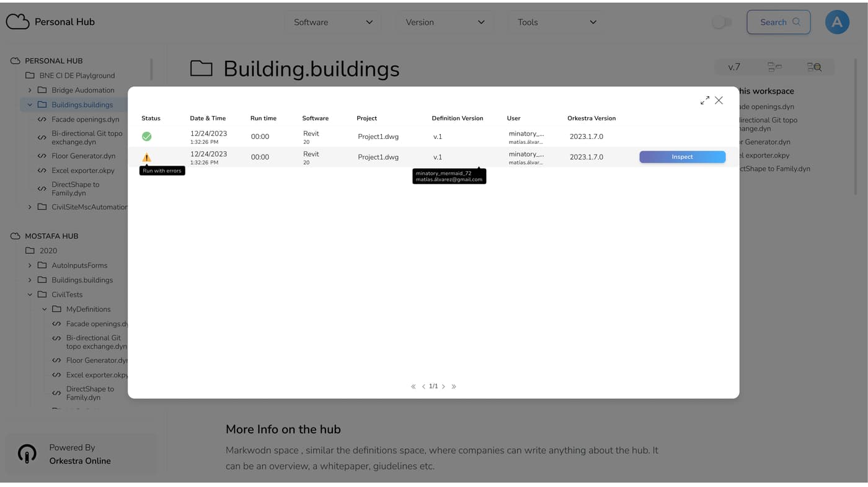Click the Search button
The image size is (868, 487).
pyautogui.click(x=778, y=22)
